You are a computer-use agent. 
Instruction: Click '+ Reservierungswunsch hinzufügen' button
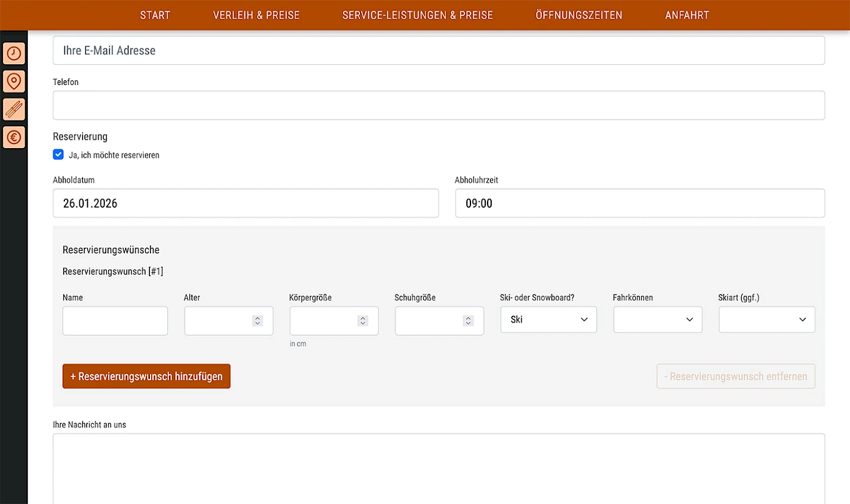coord(146,377)
